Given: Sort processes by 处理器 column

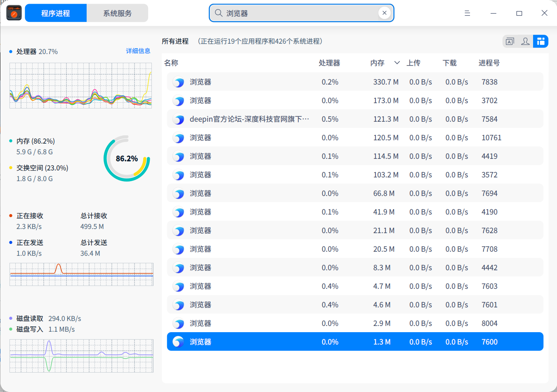Looking at the screenshot, I should point(330,63).
